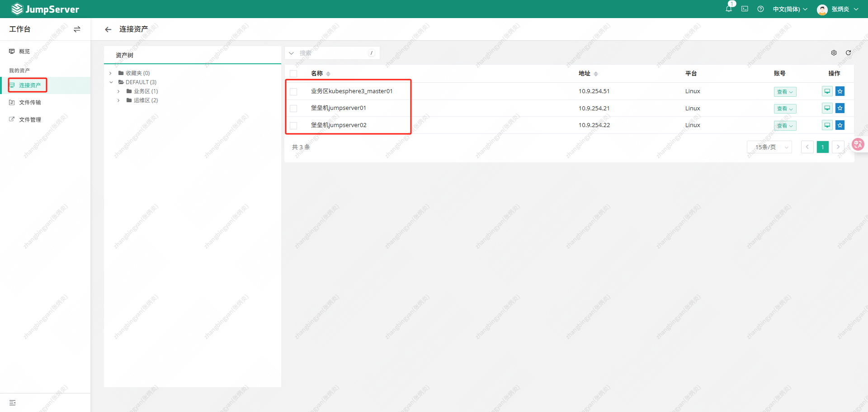Open 查看 account dropdown for 业务区kubesphere3_master01
Image resolution: width=868 pixels, height=412 pixels.
(785, 92)
